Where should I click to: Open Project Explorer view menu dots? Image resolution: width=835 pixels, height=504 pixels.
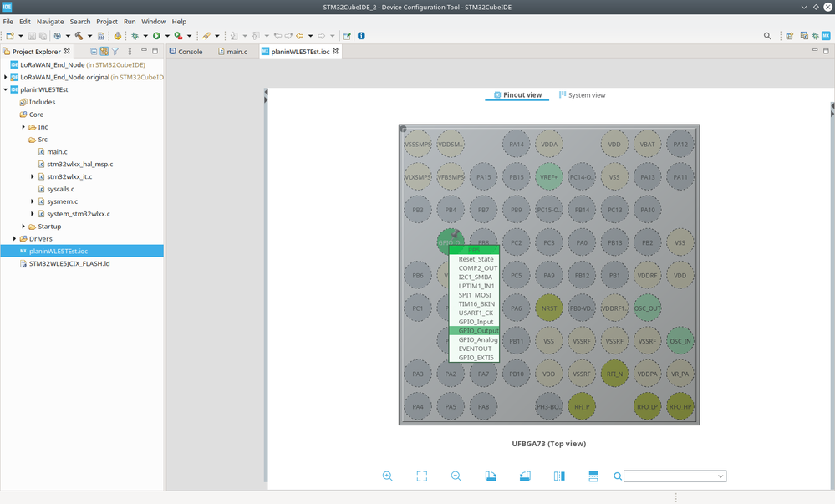[x=130, y=52]
